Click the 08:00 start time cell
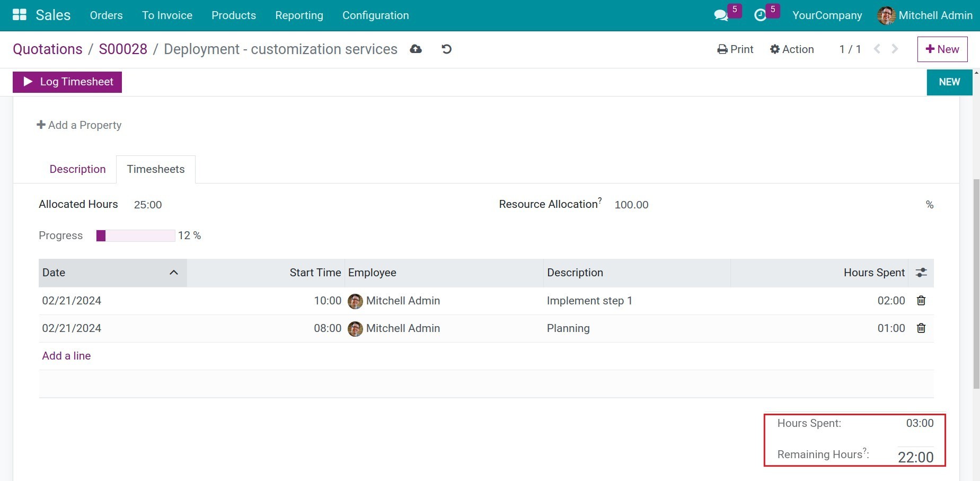Screen dimensions: 980x481 click(328, 328)
